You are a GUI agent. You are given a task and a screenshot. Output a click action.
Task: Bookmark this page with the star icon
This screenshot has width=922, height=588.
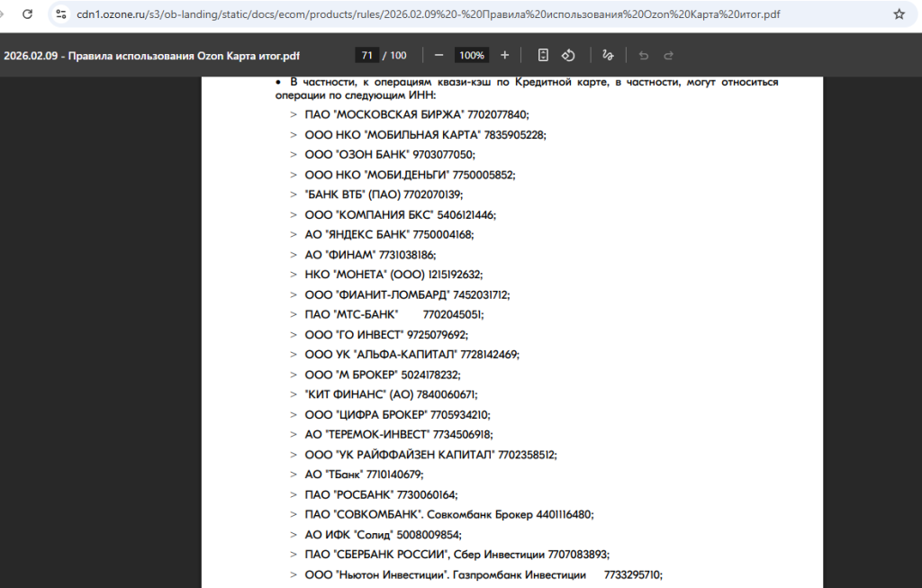tap(899, 14)
